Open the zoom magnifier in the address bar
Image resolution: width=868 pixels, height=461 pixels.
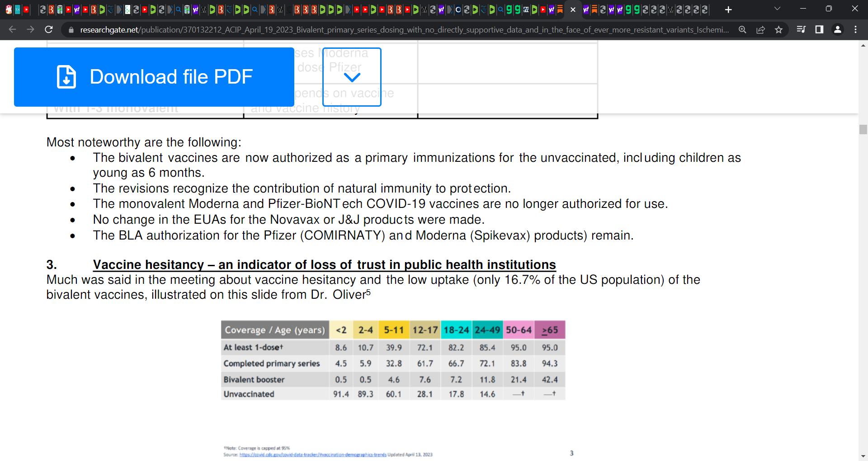742,29
